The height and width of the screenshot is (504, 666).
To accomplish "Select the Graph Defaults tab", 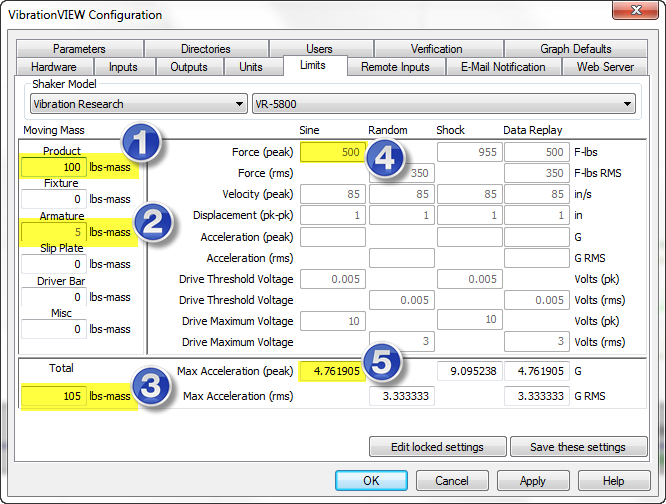I will click(x=575, y=49).
